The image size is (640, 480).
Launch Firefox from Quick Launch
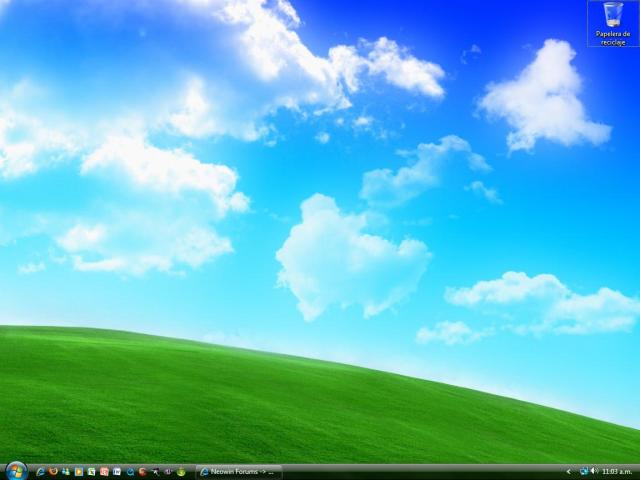tap(53, 471)
